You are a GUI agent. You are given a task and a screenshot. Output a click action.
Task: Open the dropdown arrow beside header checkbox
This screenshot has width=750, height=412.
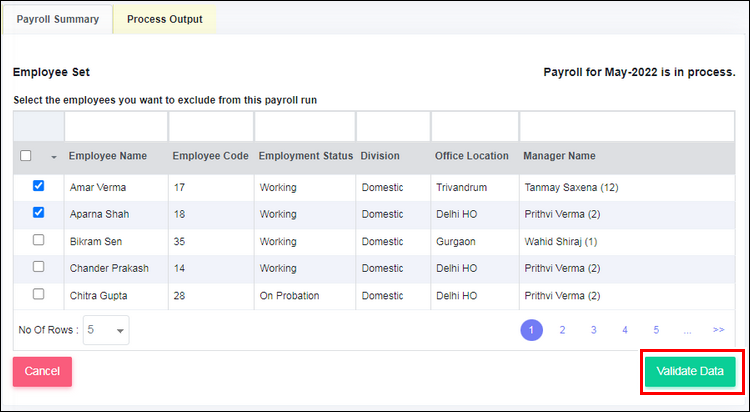[54, 157]
